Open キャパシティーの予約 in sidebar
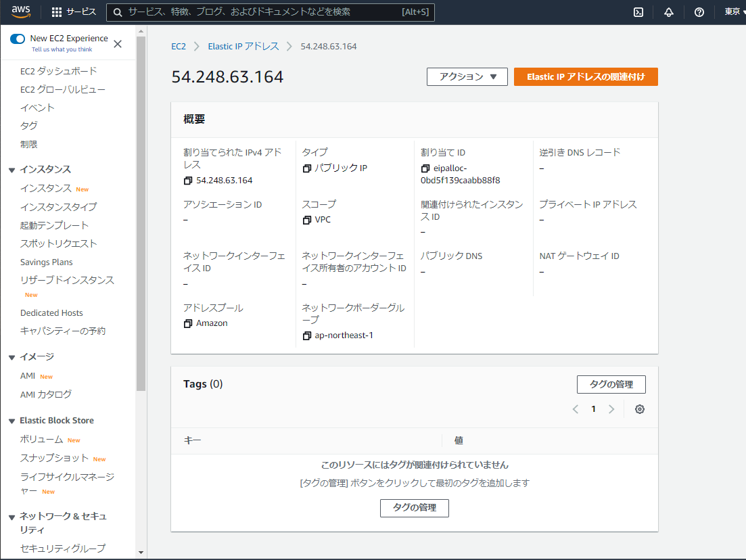Viewport: 746px width, 560px height. coord(63,331)
